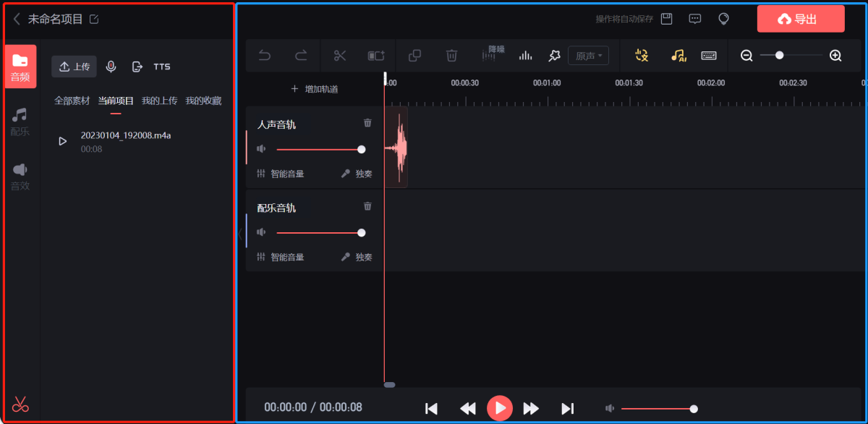Toggle 智能音量 on 人声音轨
Viewport: 868px width, 424px height.
click(x=281, y=174)
